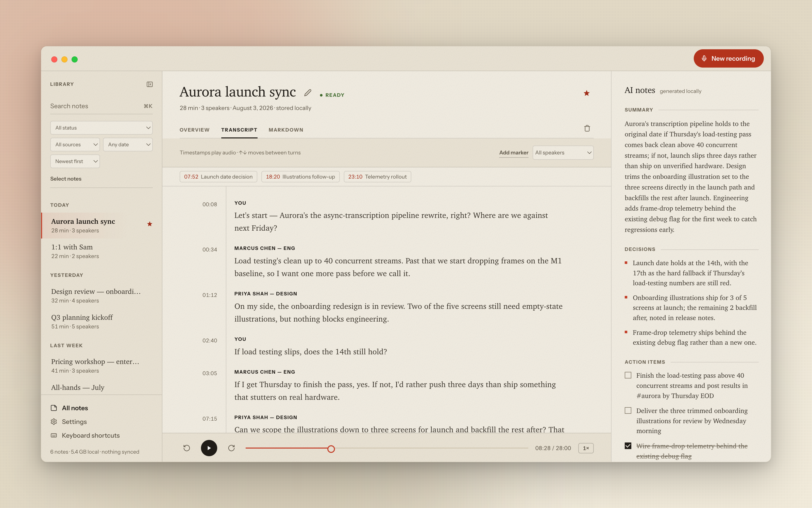This screenshot has height=508, width=812.
Task: Open the All-hands — July note
Action: coord(101,387)
